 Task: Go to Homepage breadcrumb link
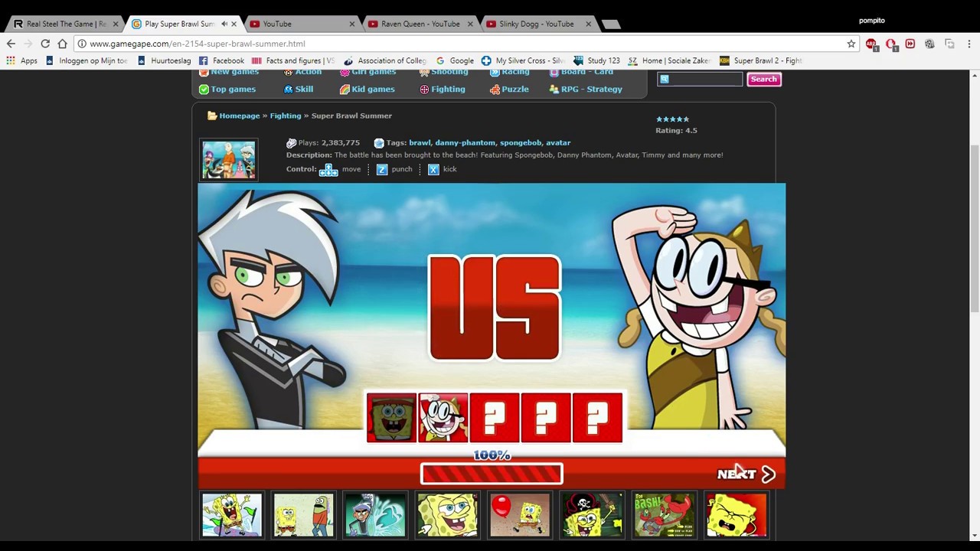coord(240,116)
